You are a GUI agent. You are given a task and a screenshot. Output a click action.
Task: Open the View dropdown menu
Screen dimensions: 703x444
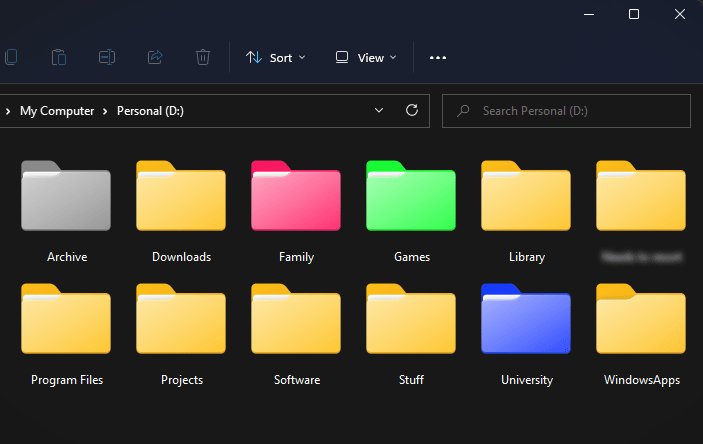click(366, 57)
